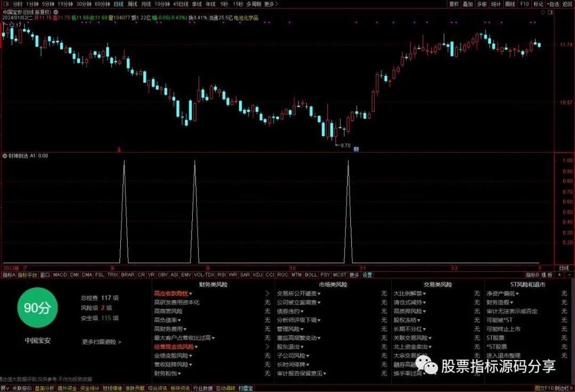Viewport: 575px width, 392px height.
Task: Switch to 分时 intraday chart
Action: click(17, 4)
